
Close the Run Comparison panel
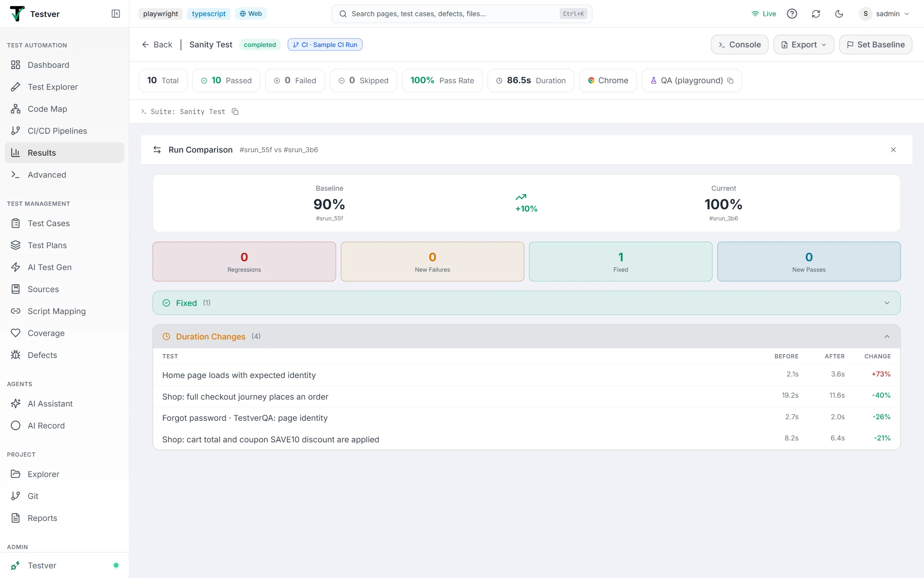tap(893, 150)
